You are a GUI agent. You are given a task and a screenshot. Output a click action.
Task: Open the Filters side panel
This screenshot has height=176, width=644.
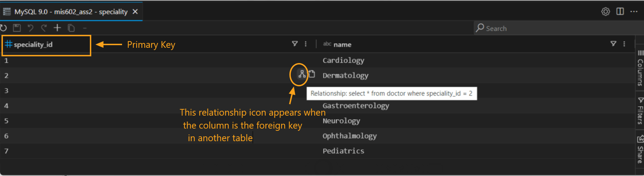640,111
